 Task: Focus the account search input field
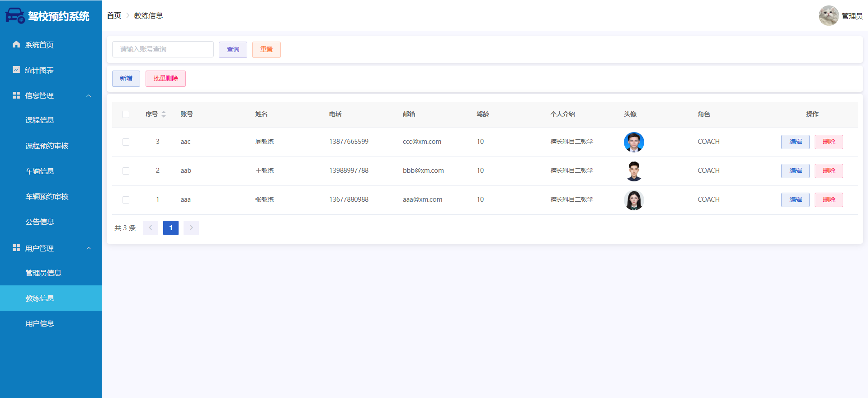(x=163, y=49)
